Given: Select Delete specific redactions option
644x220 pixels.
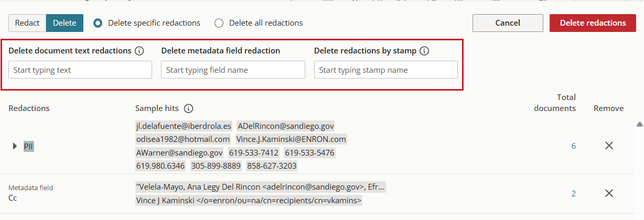Looking at the screenshot, I should (98, 23).
